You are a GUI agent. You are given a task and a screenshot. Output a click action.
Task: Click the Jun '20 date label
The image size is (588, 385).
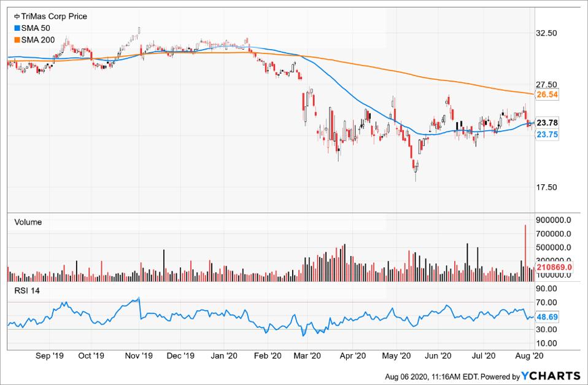tap(438, 356)
